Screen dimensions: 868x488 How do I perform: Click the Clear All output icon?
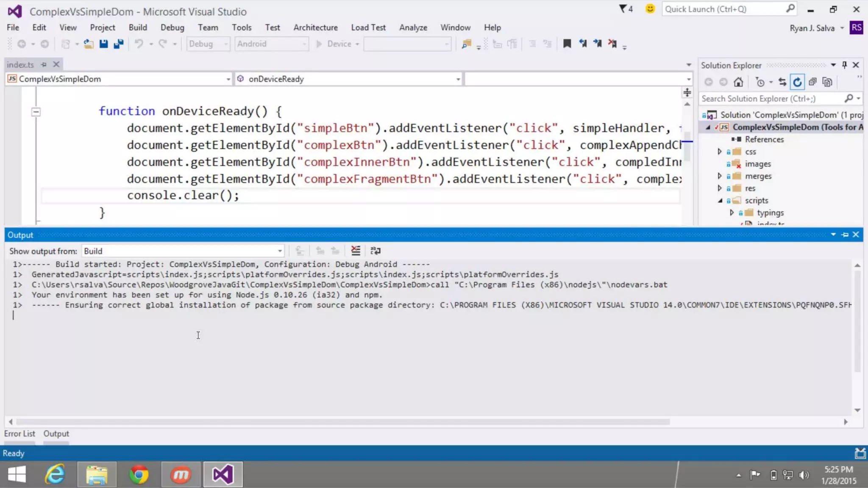click(356, 251)
